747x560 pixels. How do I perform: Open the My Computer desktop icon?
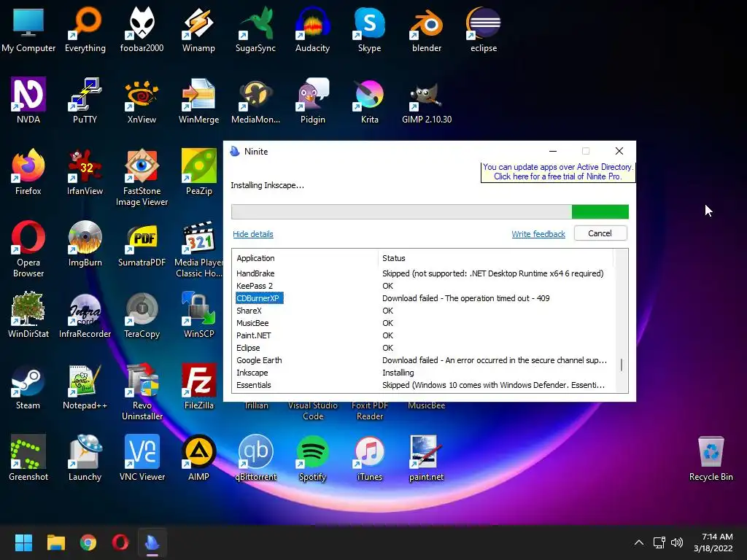(x=28, y=29)
